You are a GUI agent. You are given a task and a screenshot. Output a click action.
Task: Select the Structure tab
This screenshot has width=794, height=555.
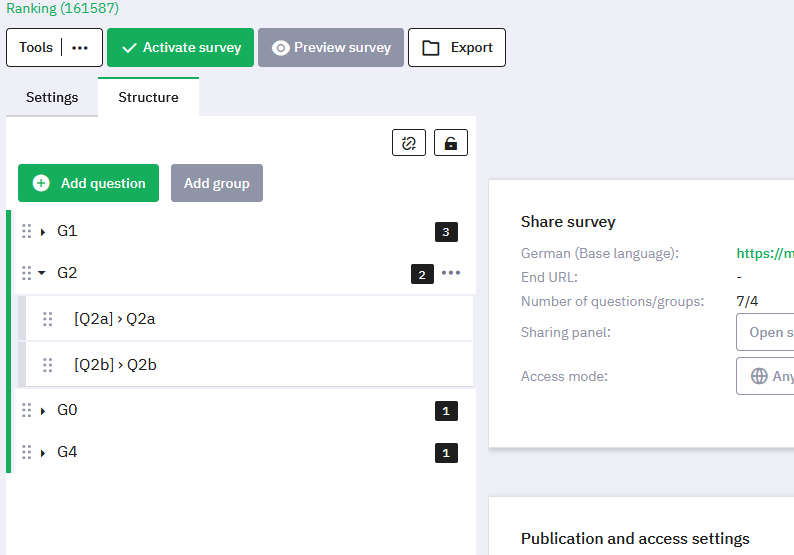pos(148,97)
